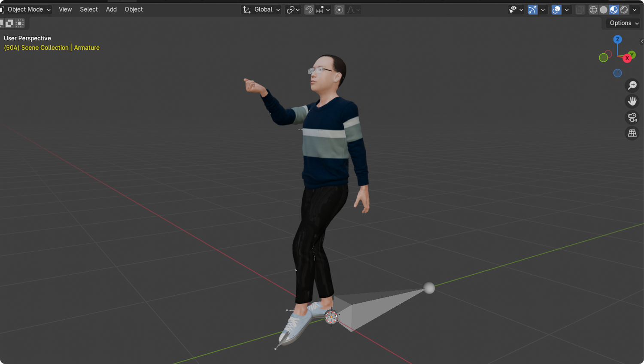Expand the gizmo options dropdown arrow

coord(543,10)
